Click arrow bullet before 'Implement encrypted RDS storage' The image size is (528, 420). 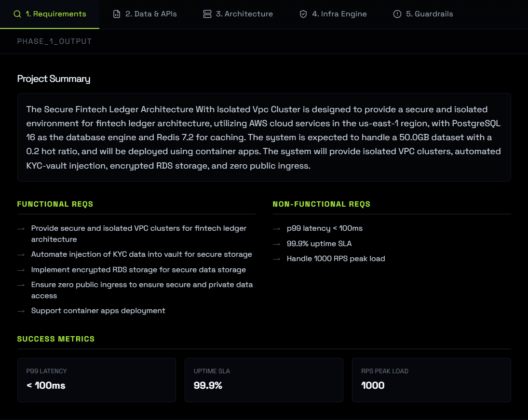pyautogui.click(x=21, y=270)
